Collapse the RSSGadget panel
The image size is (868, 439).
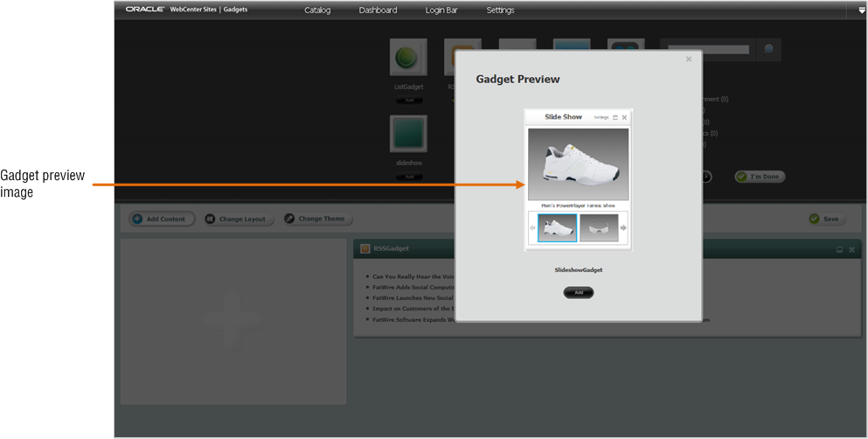click(839, 250)
